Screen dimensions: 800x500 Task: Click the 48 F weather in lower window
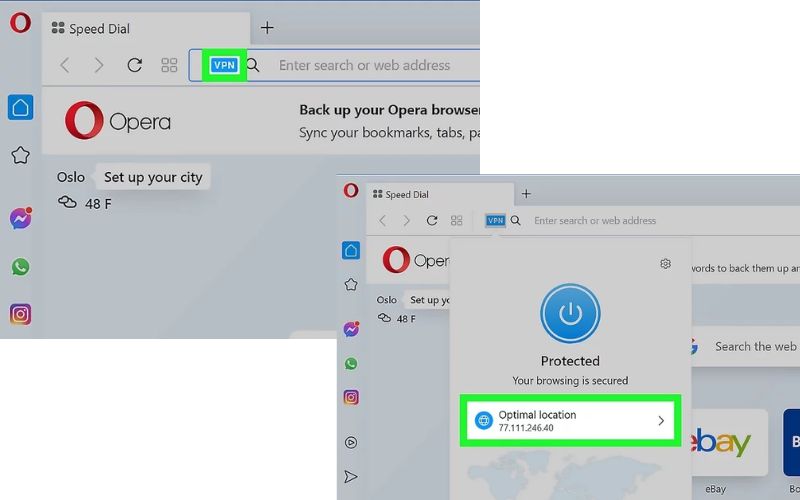[406, 319]
